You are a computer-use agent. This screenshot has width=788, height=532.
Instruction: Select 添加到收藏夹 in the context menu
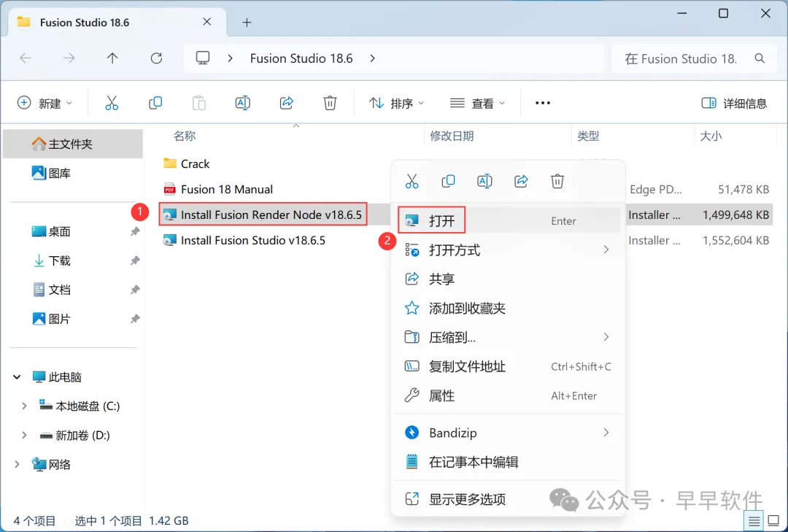(x=508, y=308)
